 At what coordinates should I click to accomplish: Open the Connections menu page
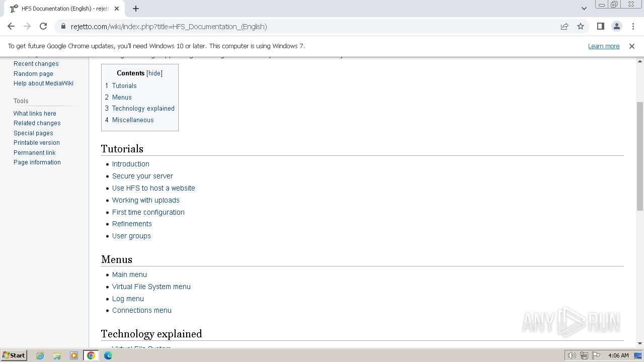pos(141,310)
